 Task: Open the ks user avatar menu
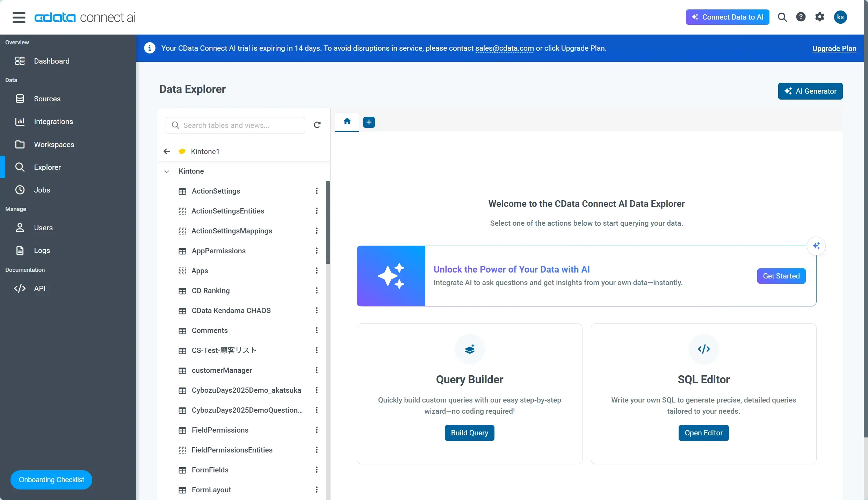(840, 17)
